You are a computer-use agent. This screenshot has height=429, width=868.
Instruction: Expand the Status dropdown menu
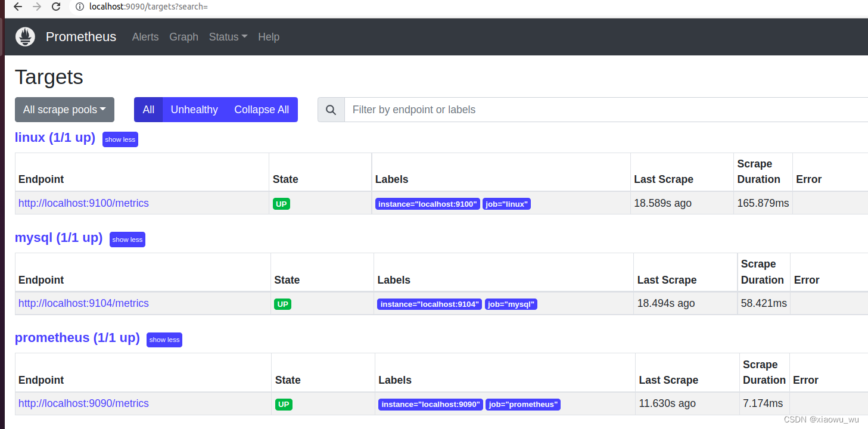[x=228, y=37]
